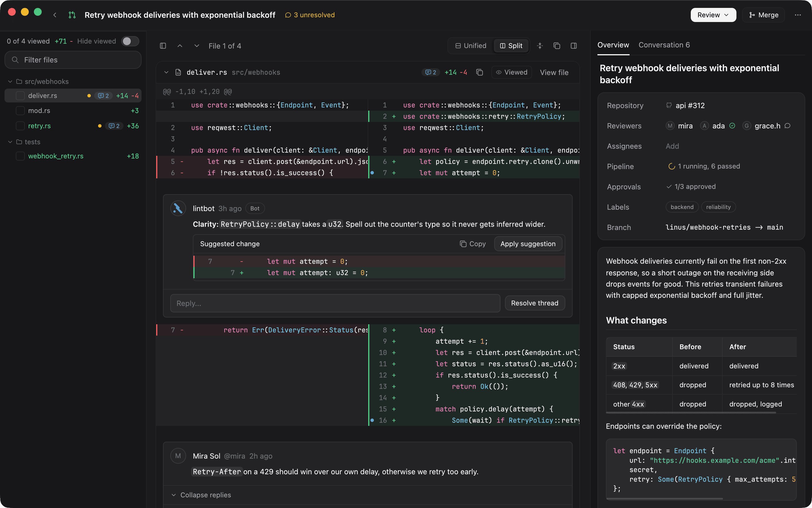Switch to the Conversation 6 tab
Image resolution: width=812 pixels, height=508 pixels.
[664, 45]
